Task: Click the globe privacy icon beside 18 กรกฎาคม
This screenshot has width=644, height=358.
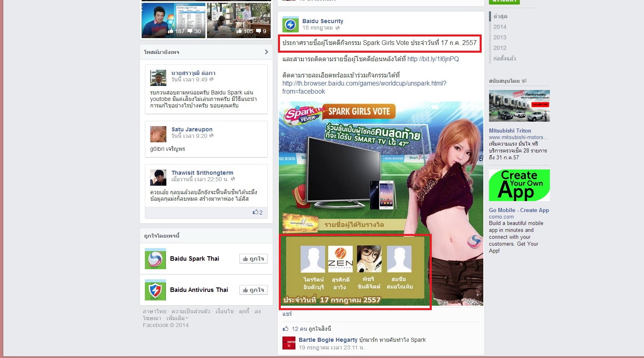Action: pos(338,28)
